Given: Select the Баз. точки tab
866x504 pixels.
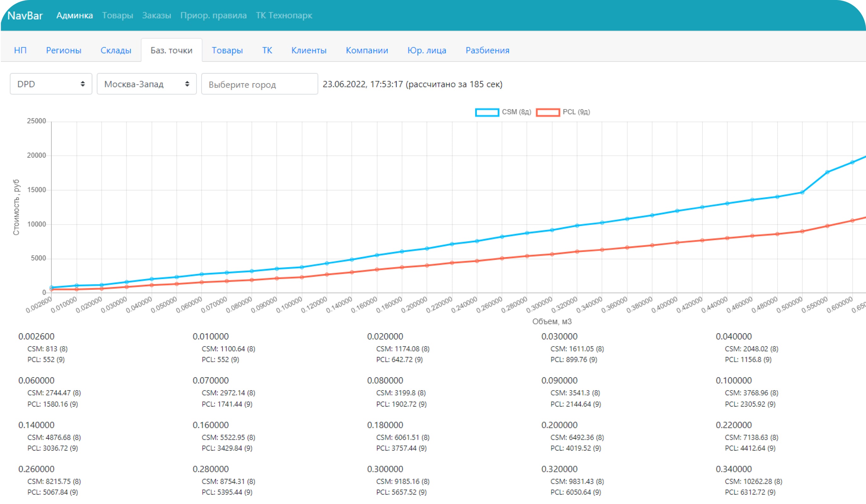Looking at the screenshot, I should (171, 50).
